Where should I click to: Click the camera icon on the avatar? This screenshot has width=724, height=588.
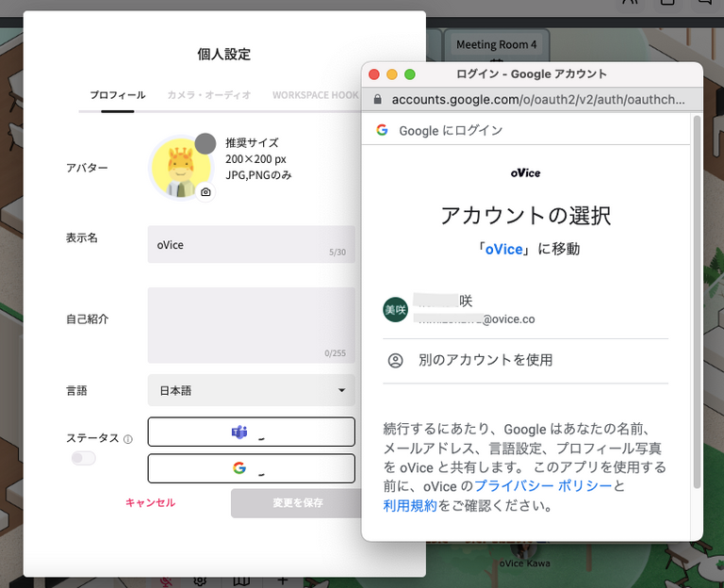(x=206, y=192)
